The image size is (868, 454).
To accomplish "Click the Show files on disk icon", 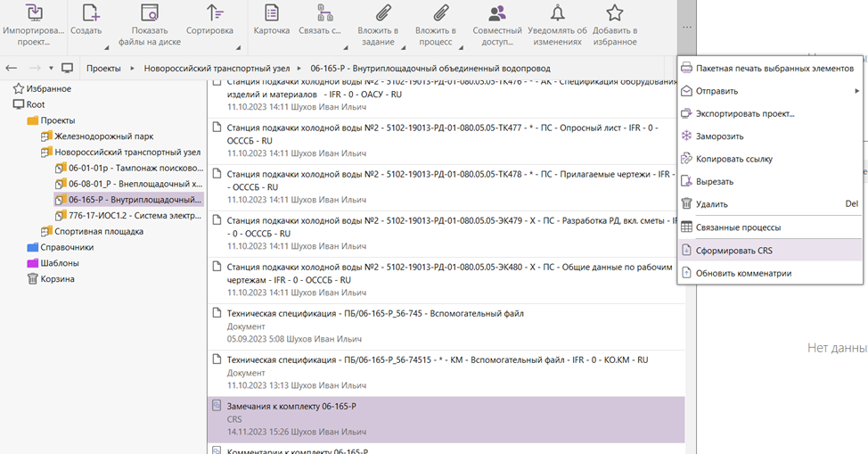I will 149,13.
